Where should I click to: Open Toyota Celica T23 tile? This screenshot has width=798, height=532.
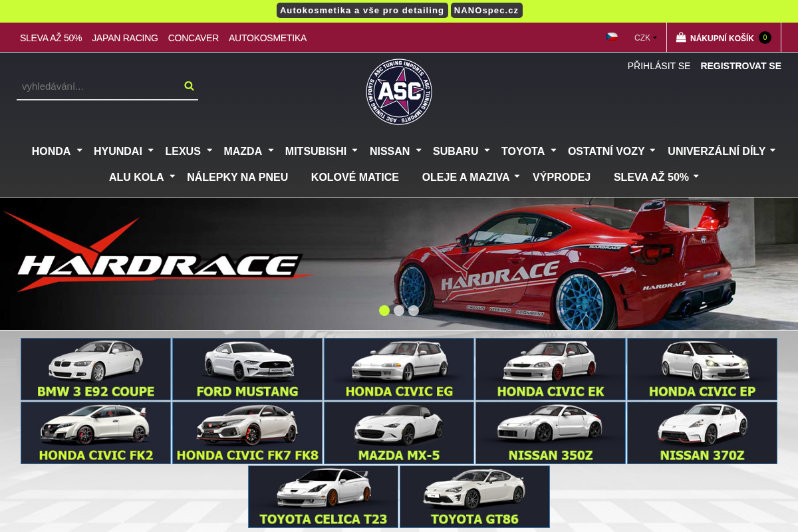(323, 497)
